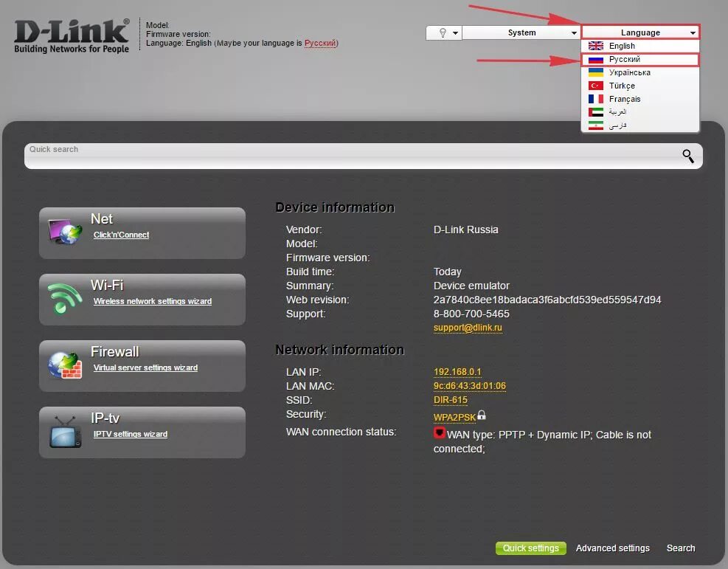Expand the light bulb dropdown arrow
Viewport: 728px width, 569px height.
(456, 33)
